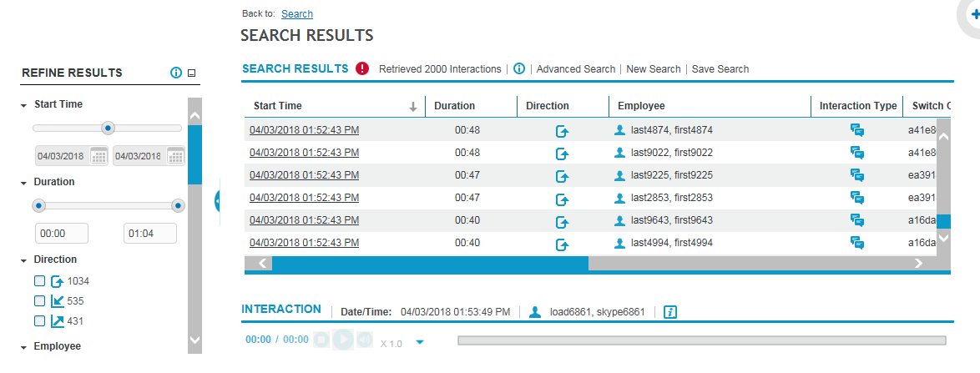Open Advanced Search
The height and width of the screenshot is (373, 980).
[x=575, y=69]
